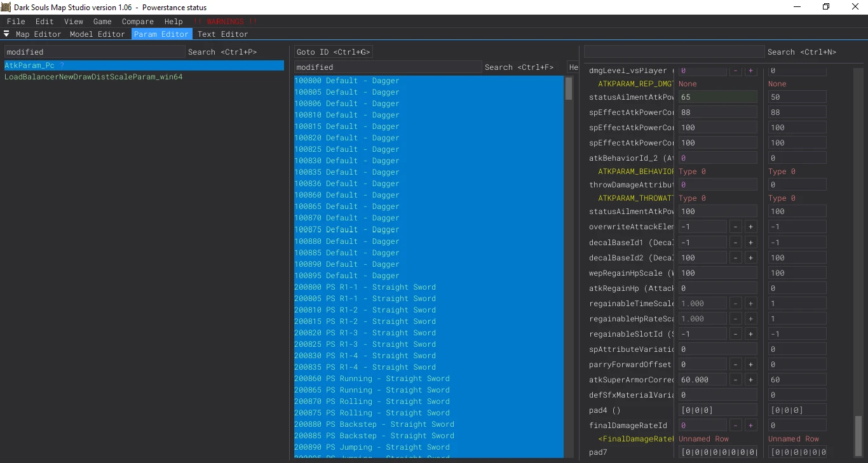Switch to the Text Editor tab
The height and width of the screenshot is (463, 868).
[x=222, y=34]
